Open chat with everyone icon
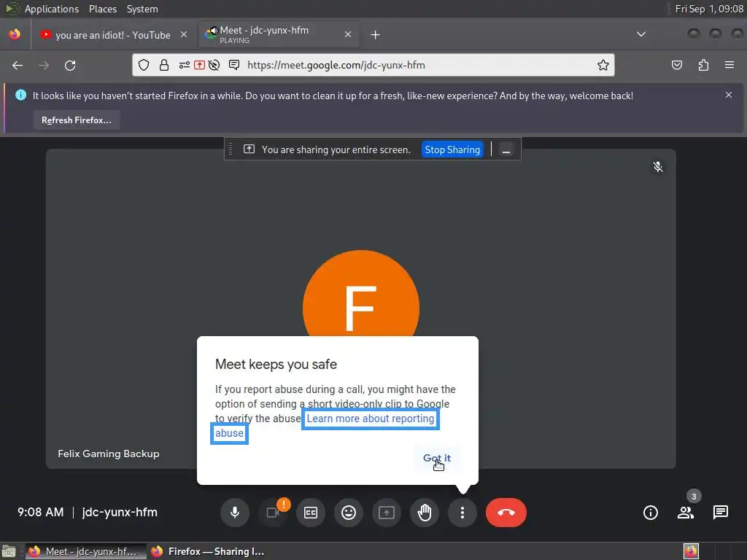This screenshot has height=560, width=747. [720, 513]
